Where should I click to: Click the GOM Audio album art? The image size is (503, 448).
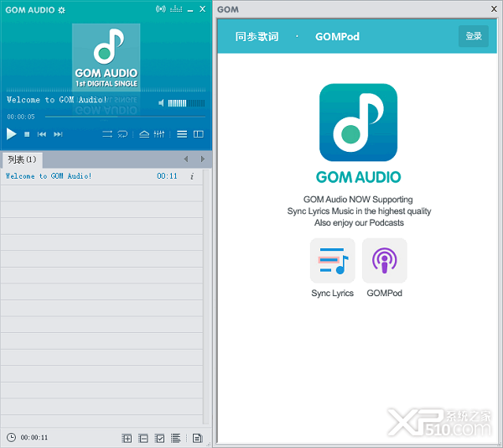[x=106, y=57]
